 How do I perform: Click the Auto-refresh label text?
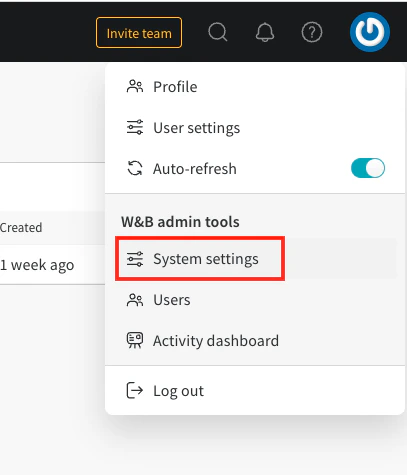[x=195, y=169]
